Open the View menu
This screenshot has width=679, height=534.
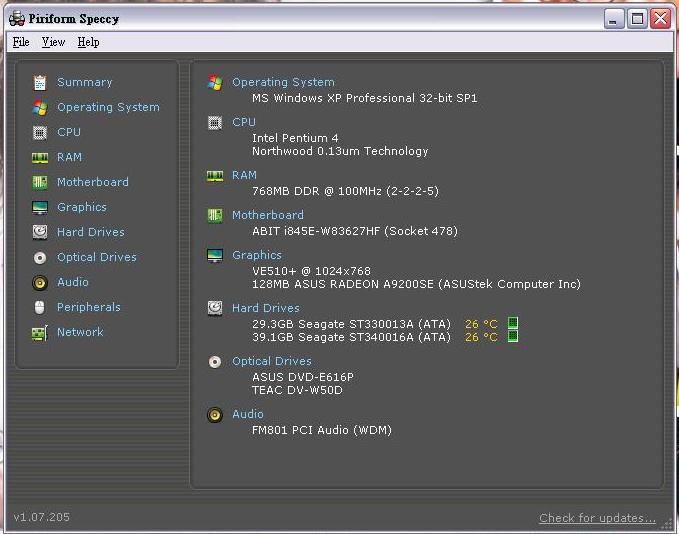[53, 42]
